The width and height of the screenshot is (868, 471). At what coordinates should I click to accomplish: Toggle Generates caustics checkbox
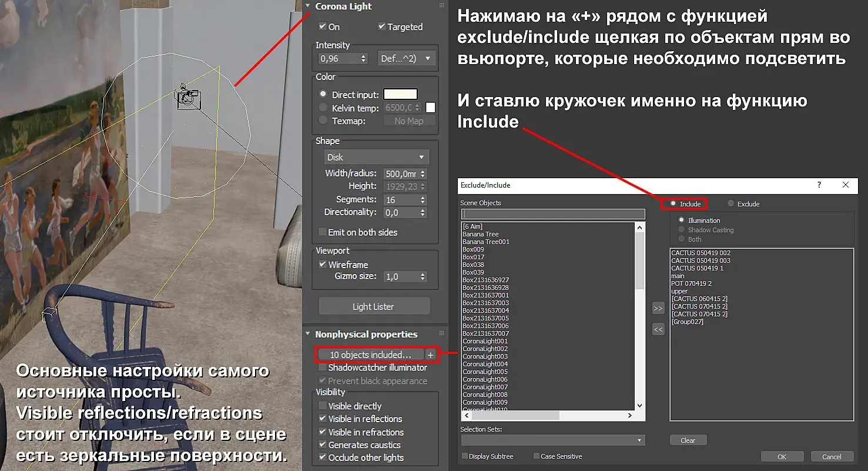tap(322, 445)
